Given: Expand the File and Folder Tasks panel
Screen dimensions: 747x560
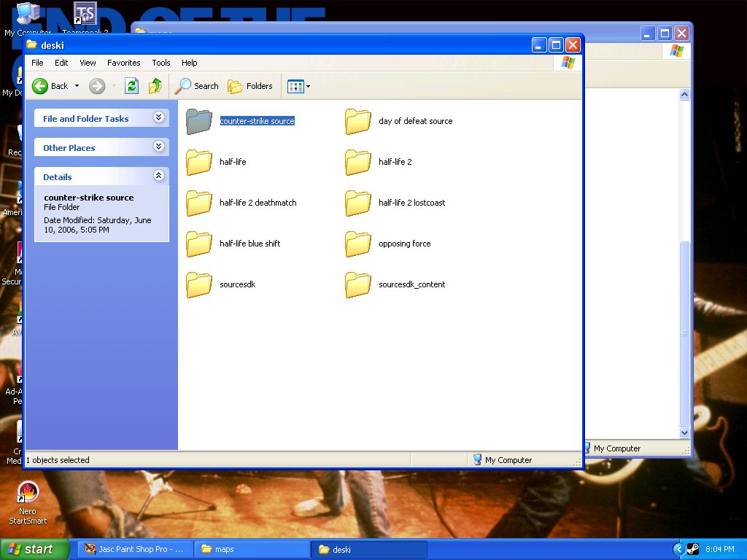Looking at the screenshot, I should tap(158, 118).
